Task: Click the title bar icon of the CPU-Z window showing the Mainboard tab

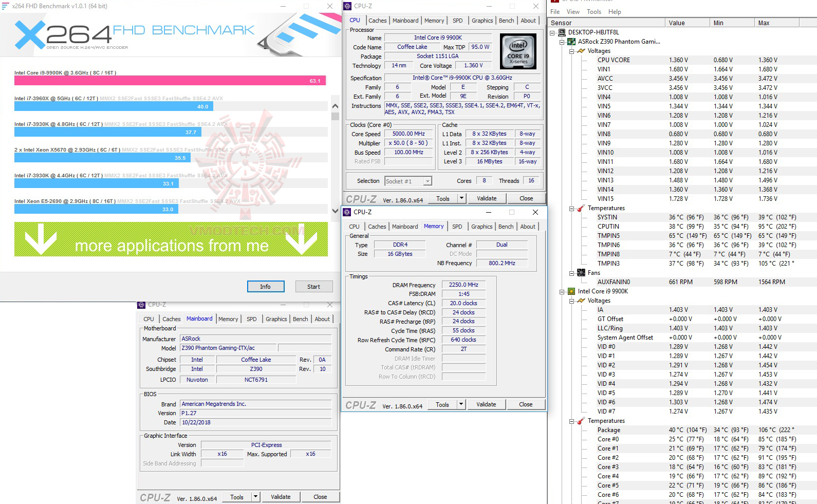Action: 141,305
